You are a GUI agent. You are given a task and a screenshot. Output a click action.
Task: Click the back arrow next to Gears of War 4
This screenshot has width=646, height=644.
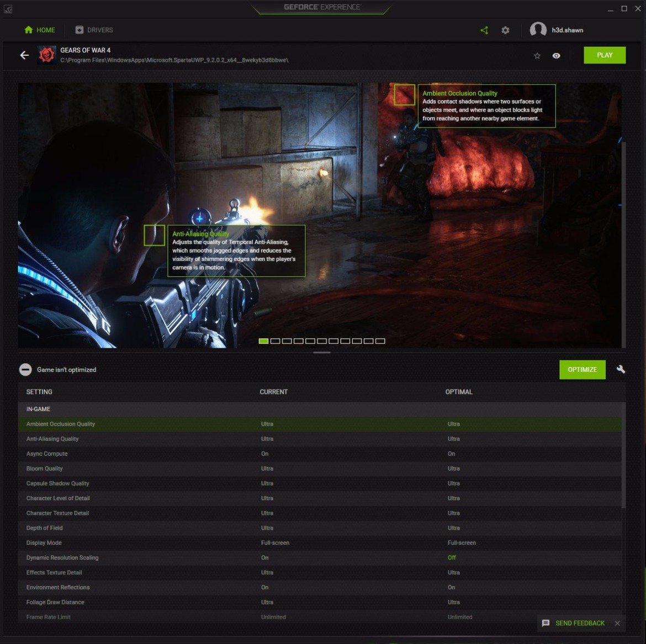point(24,55)
